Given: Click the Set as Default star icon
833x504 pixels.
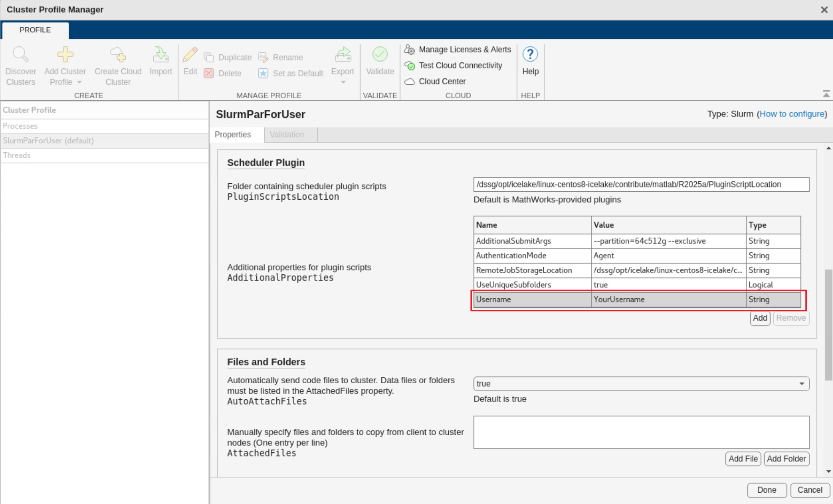Looking at the screenshot, I should pyautogui.click(x=263, y=73).
